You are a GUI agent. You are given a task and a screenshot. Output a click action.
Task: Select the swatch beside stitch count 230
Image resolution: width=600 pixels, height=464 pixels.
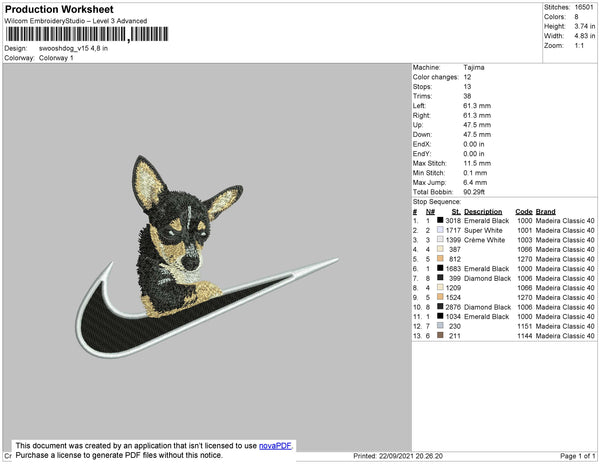coord(440,326)
